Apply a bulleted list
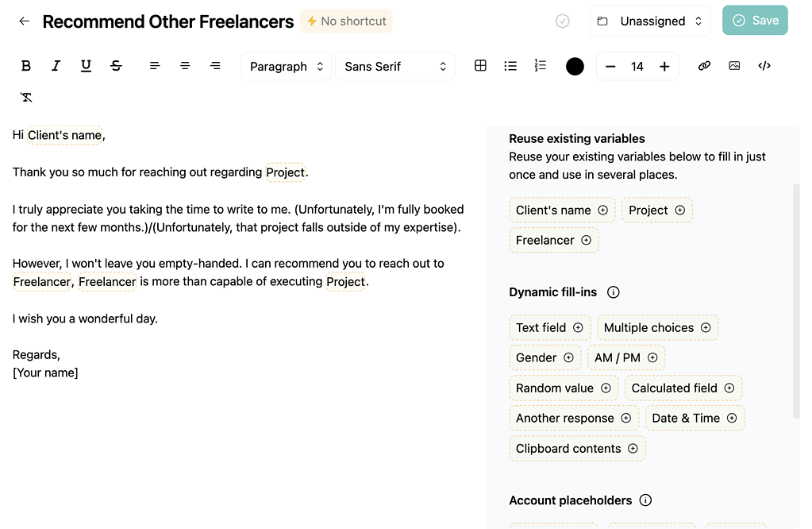The height and width of the screenshot is (529, 812). click(510, 66)
